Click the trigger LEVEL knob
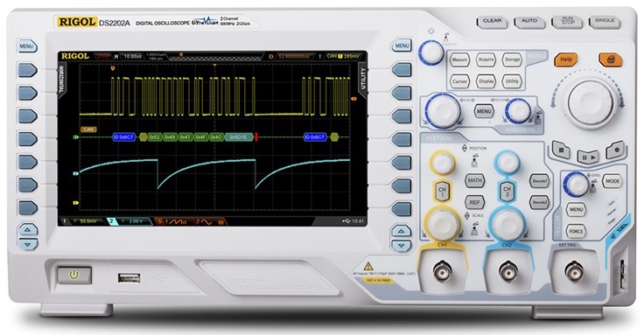Screen dimensions: 644x335 (576, 185)
